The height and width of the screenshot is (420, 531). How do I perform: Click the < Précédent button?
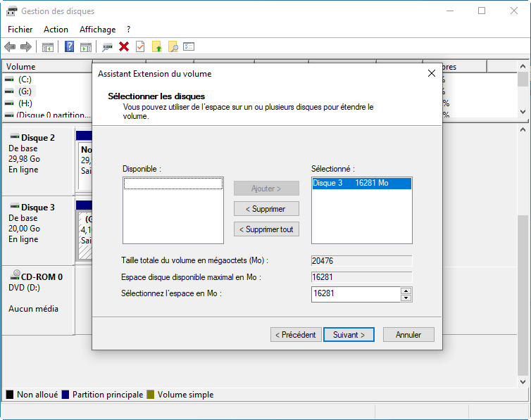point(296,335)
